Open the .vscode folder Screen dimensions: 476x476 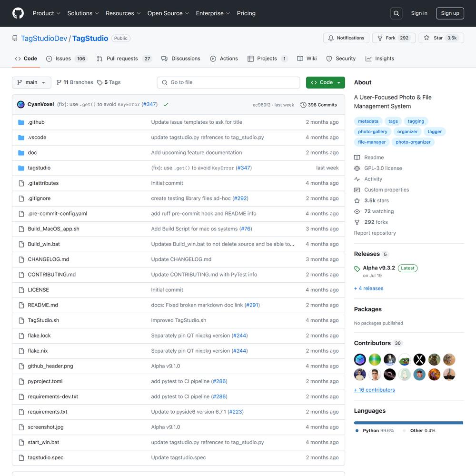click(37, 137)
